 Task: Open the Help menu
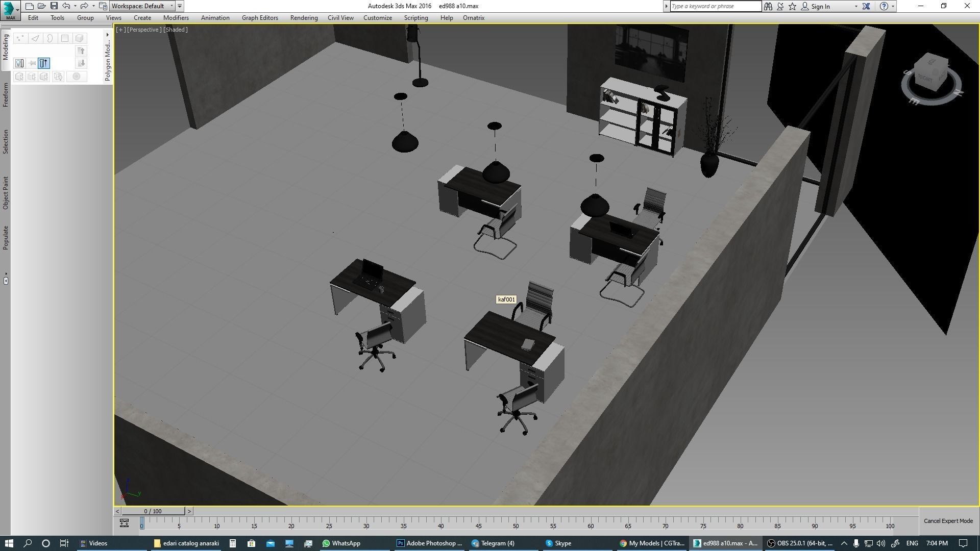click(x=447, y=18)
